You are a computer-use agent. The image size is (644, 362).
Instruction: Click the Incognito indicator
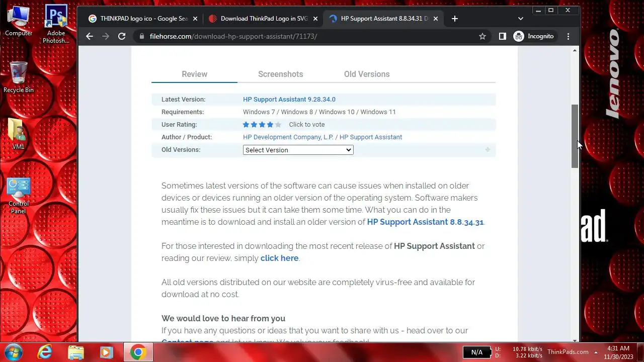point(534,36)
